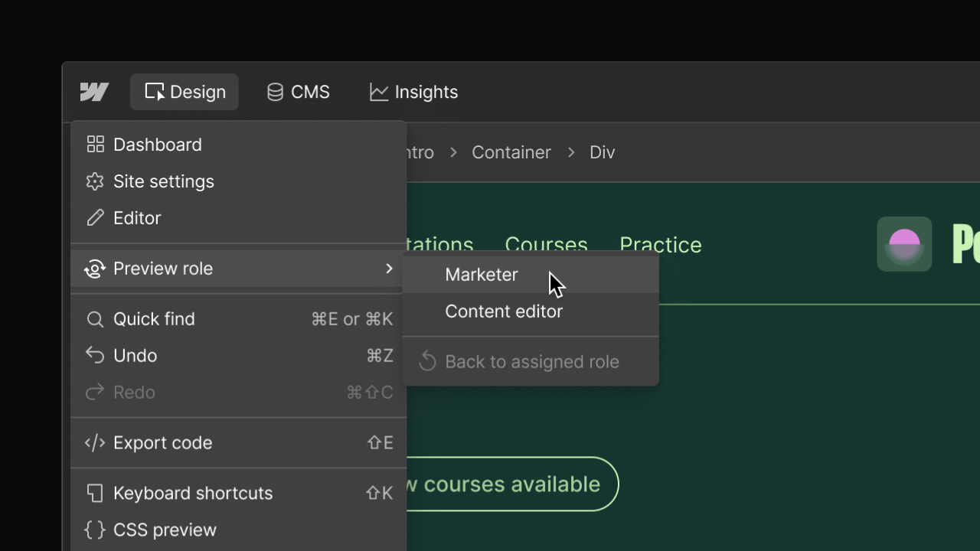Click the Dashboard grid icon

[x=95, y=144]
